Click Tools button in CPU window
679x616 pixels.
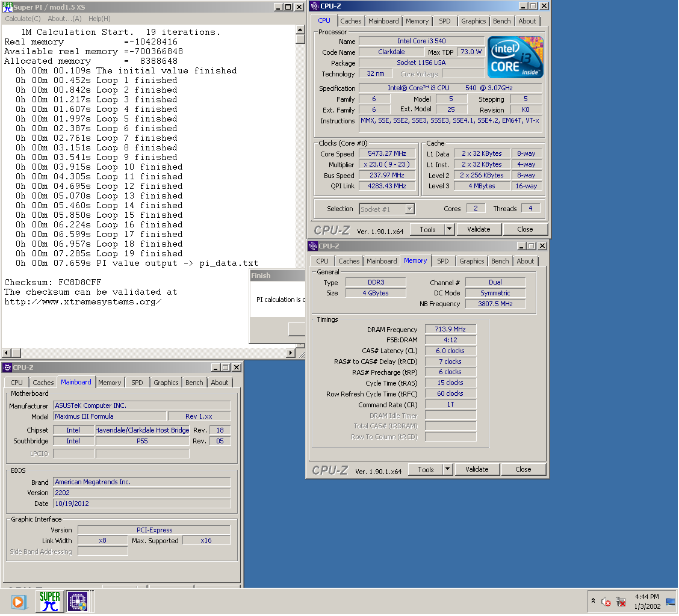point(427,229)
